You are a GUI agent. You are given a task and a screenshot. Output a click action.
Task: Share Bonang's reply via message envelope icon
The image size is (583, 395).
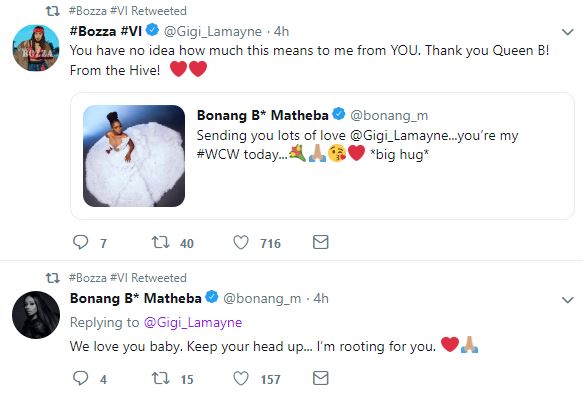(321, 378)
